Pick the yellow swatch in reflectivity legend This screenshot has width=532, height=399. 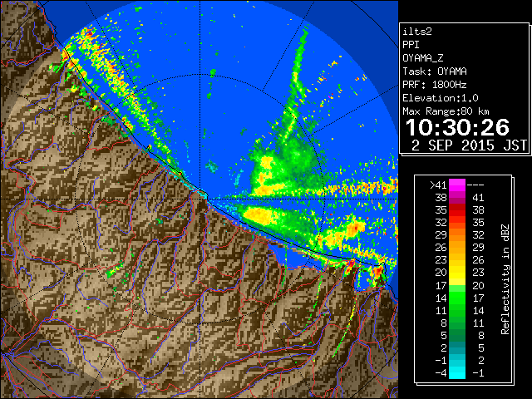(x=457, y=272)
